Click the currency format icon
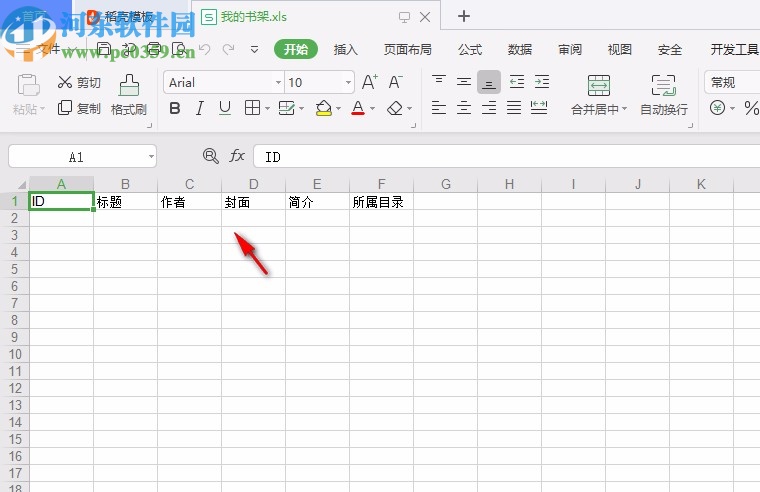 (x=717, y=108)
